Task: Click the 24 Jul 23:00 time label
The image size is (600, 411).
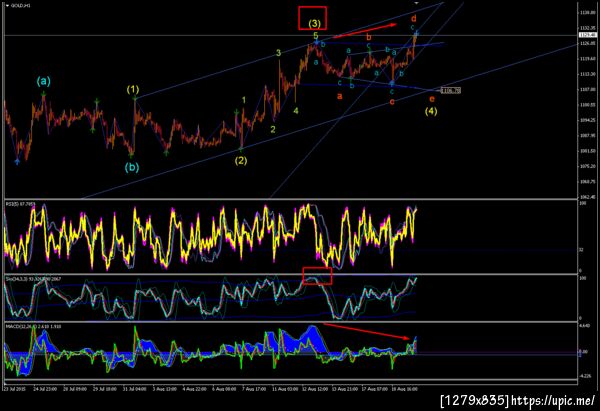Action: pos(45,389)
